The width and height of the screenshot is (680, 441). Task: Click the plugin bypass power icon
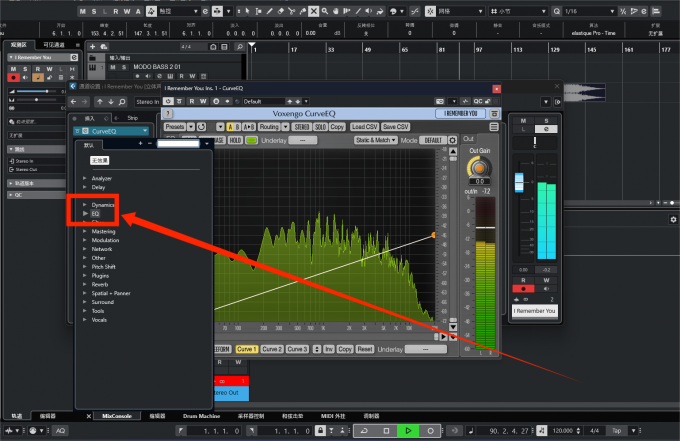(168, 101)
